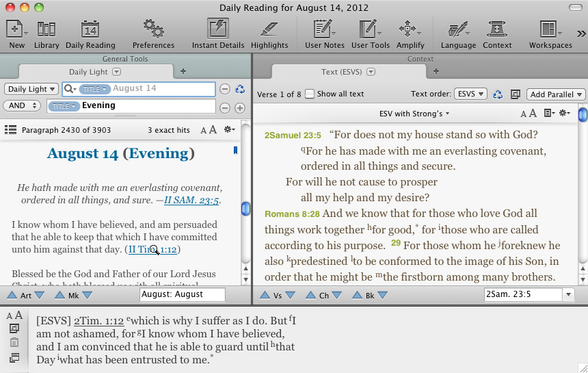This screenshot has width=588, height=373.
Task: Open the Context toolbar icon
Action: (497, 30)
